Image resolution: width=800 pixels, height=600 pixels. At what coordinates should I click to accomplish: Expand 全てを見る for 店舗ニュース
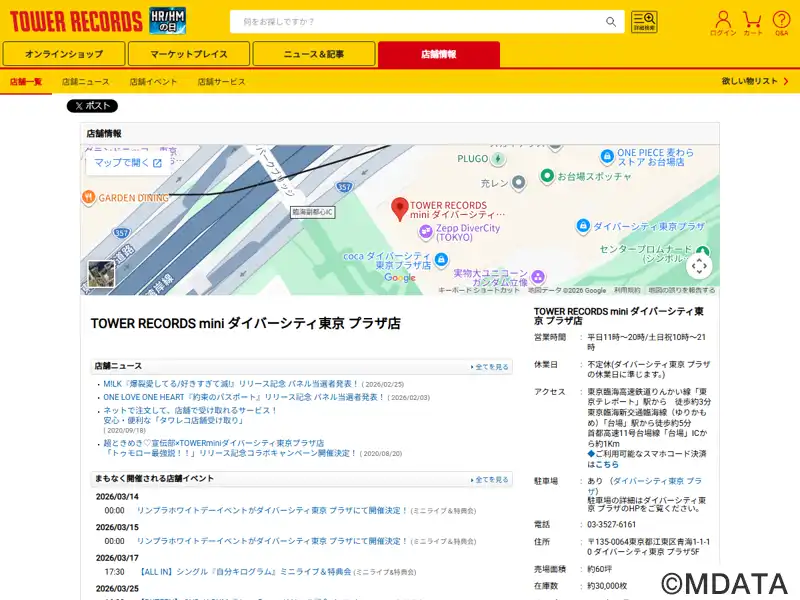(490, 367)
